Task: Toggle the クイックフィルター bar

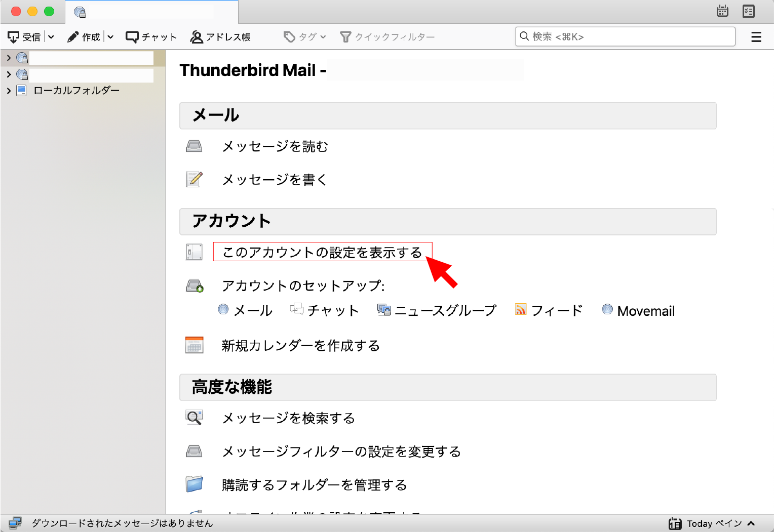Action: pos(388,37)
